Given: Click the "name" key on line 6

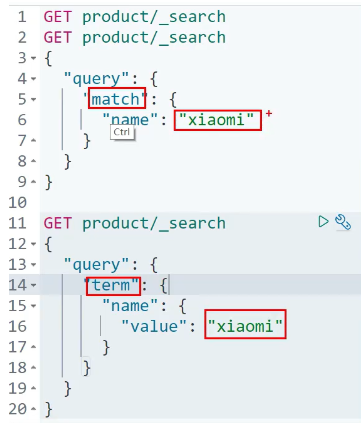Looking at the screenshot, I should 130,120.
